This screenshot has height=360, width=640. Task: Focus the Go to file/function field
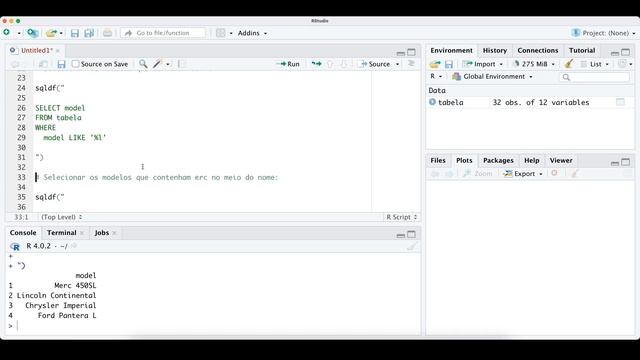click(163, 33)
